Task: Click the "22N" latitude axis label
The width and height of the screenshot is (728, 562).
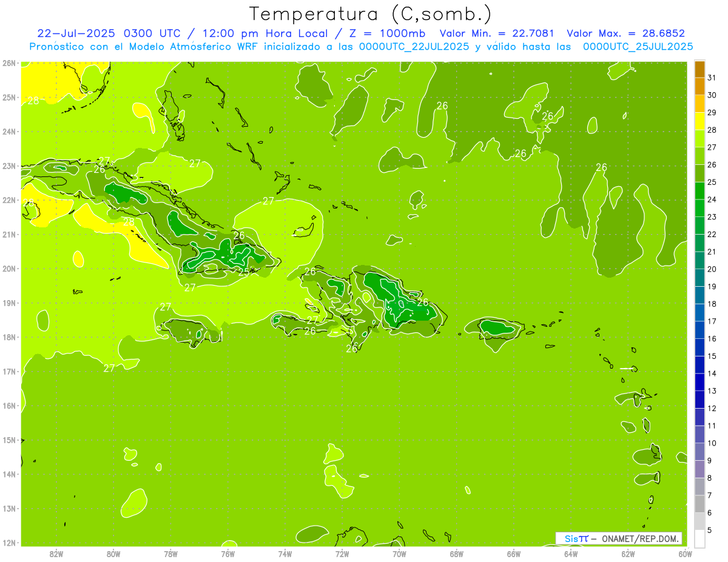Action: [x=8, y=200]
